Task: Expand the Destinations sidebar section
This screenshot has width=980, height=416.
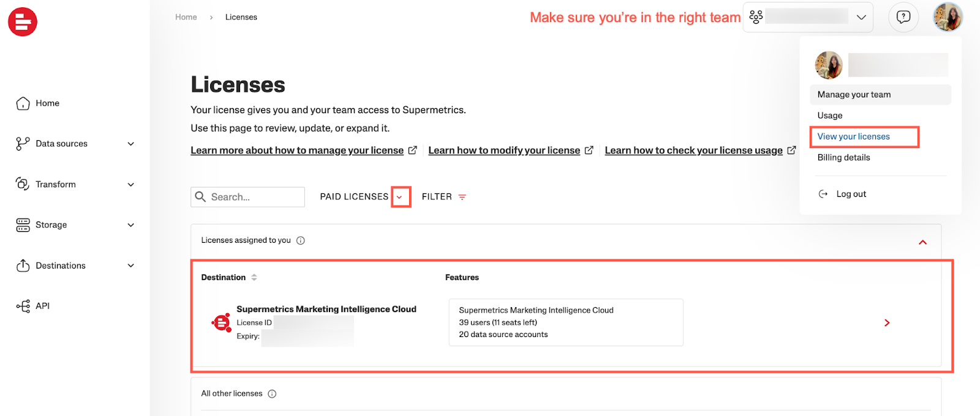Action: pyautogui.click(x=130, y=266)
